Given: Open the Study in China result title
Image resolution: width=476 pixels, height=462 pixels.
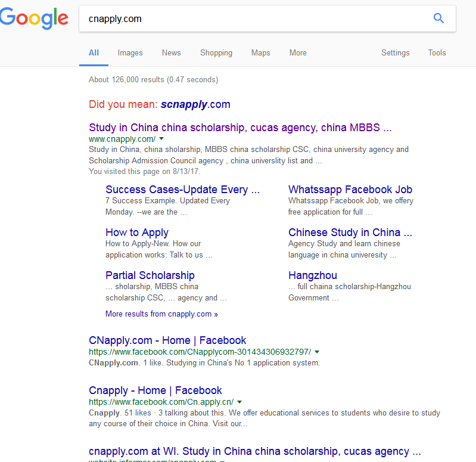Looking at the screenshot, I should coord(240,128).
